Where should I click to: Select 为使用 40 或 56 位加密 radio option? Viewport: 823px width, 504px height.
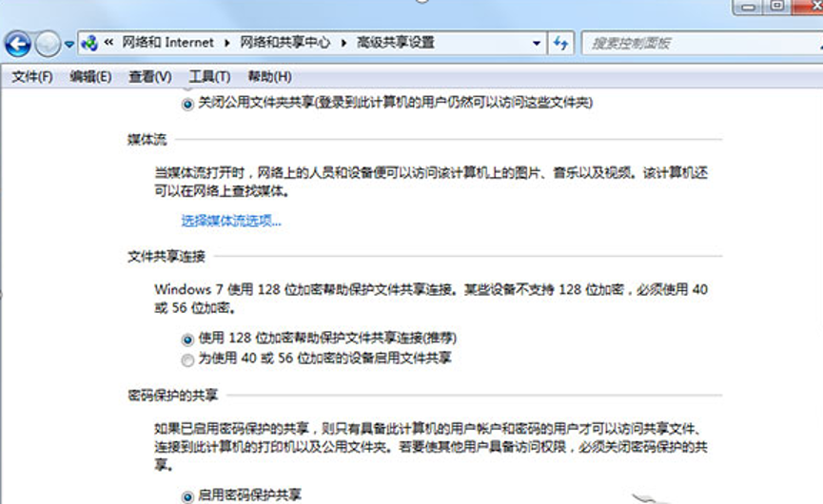tap(187, 360)
